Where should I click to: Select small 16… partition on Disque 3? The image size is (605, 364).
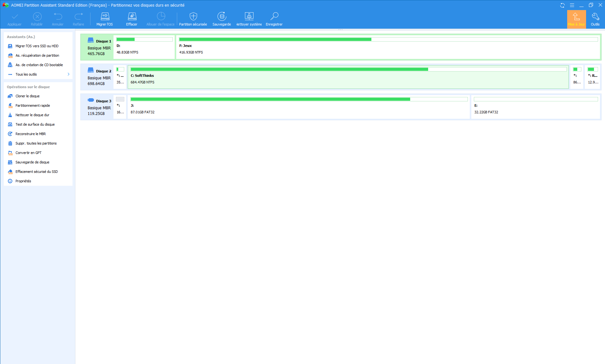click(x=120, y=107)
